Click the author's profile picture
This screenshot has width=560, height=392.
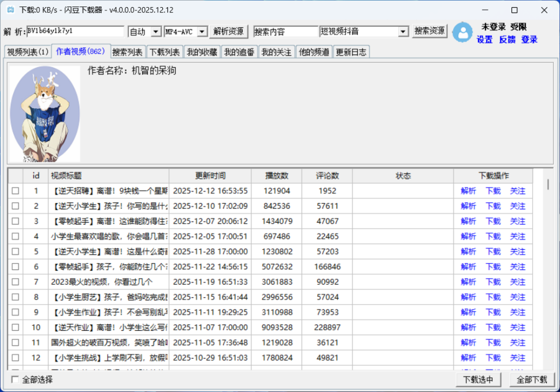click(x=45, y=114)
